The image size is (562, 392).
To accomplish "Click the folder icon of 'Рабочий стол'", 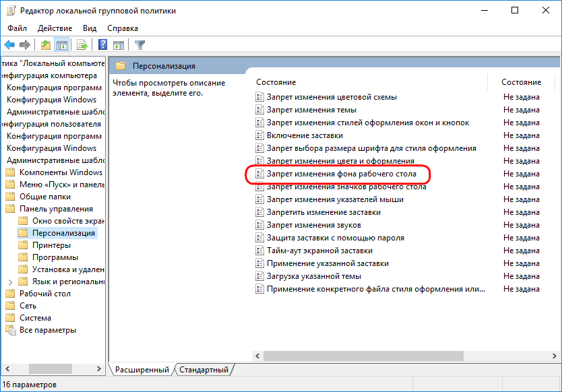I will pos(10,294).
